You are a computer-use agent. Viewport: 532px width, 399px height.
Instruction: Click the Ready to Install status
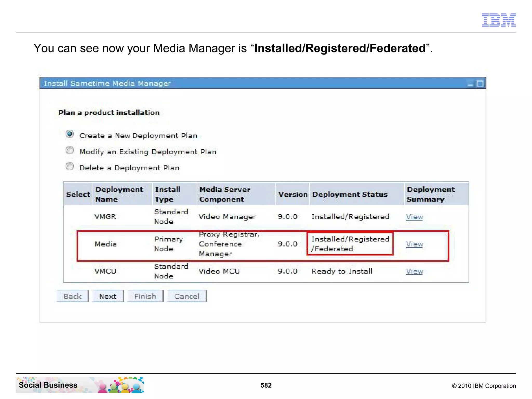pos(342,271)
